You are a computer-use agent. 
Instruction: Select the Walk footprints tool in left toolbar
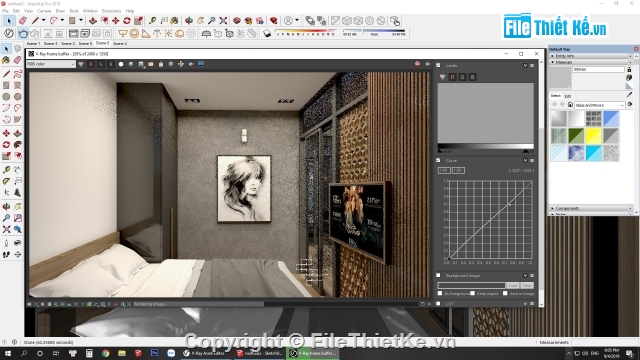(6, 255)
